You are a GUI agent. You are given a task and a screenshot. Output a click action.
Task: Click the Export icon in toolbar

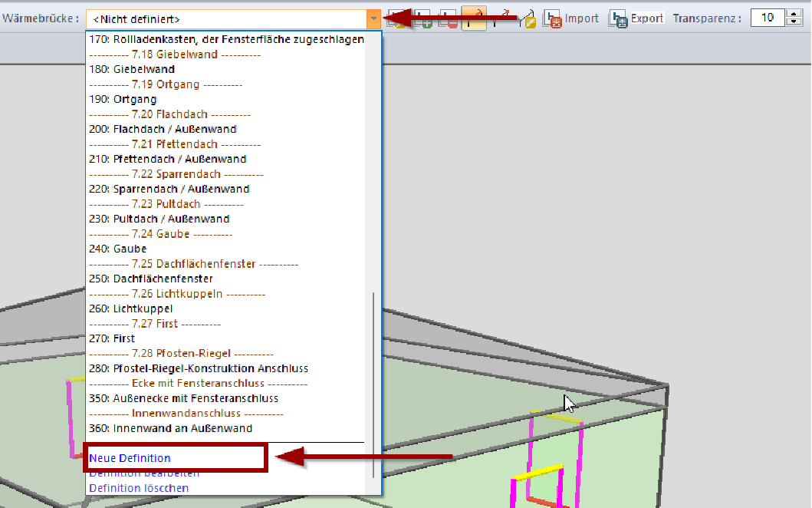point(619,18)
